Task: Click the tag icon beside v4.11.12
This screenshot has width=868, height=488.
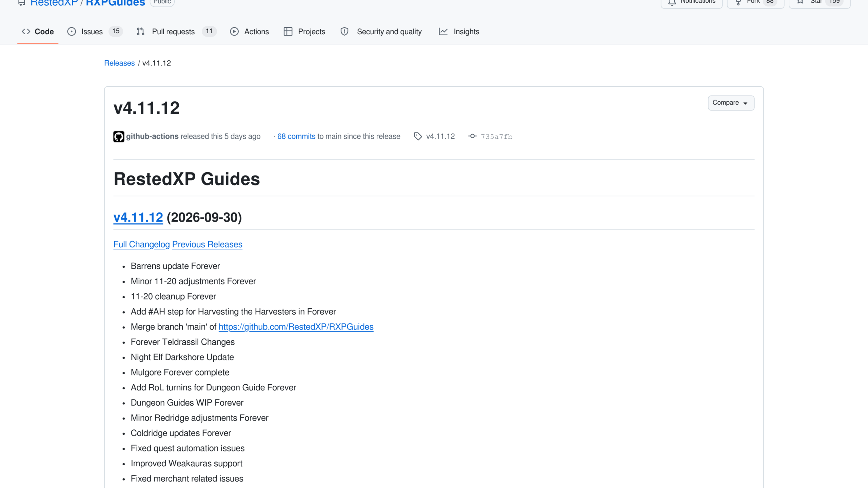Action: (418, 136)
